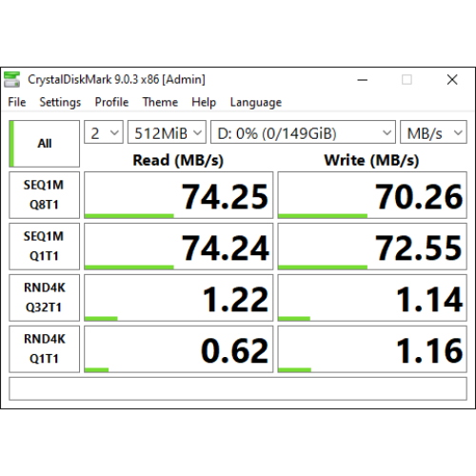Open the Language menu

tap(256, 102)
